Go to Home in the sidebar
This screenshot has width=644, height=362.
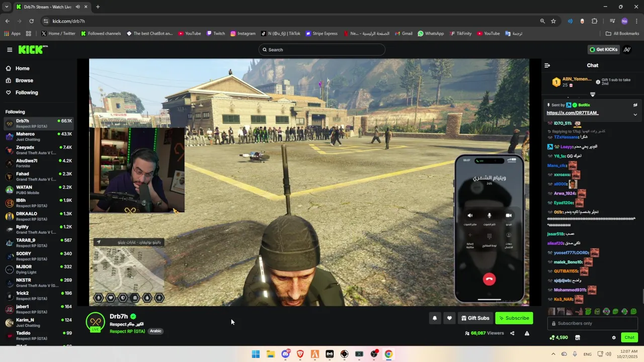pyautogui.click(x=22, y=68)
